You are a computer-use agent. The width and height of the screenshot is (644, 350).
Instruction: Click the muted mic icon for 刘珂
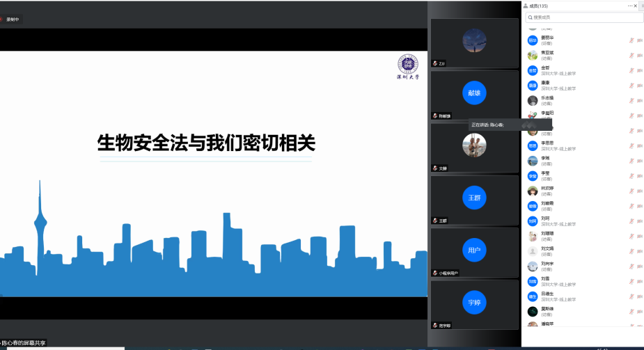click(x=631, y=221)
